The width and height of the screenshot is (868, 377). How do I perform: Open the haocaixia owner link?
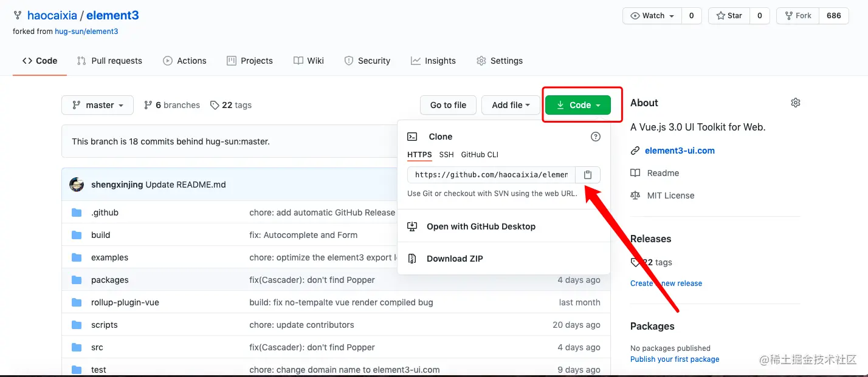[x=52, y=16]
